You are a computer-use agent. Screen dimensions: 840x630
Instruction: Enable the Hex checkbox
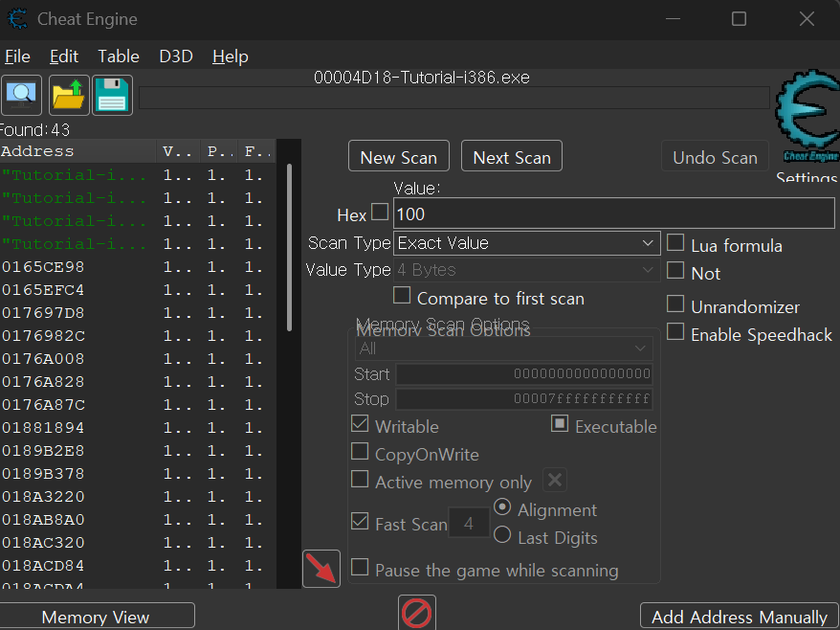pyautogui.click(x=380, y=213)
